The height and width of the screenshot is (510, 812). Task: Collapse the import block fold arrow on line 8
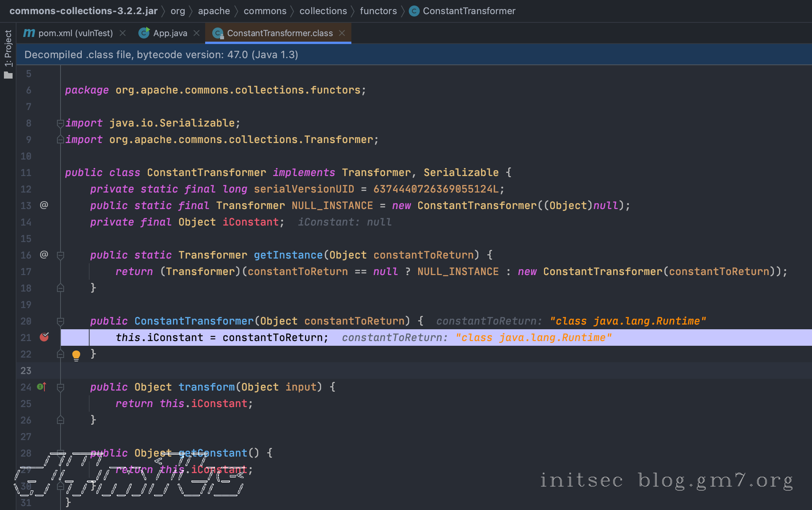pyautogui.click(x=61, y=123)
